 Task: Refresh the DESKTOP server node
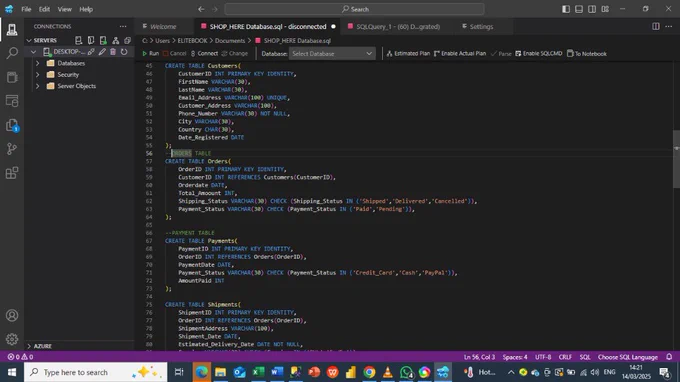124,52
